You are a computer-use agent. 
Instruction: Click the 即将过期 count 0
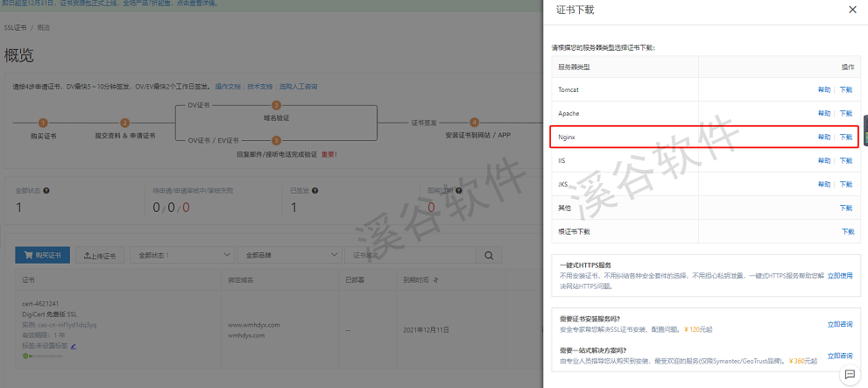[x=431, y=208]
